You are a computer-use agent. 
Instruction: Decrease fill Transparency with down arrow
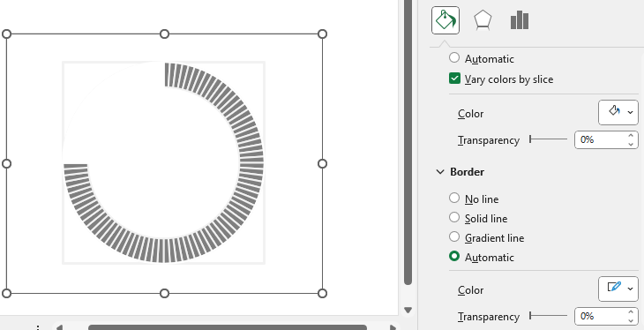(x=631, y=144)
